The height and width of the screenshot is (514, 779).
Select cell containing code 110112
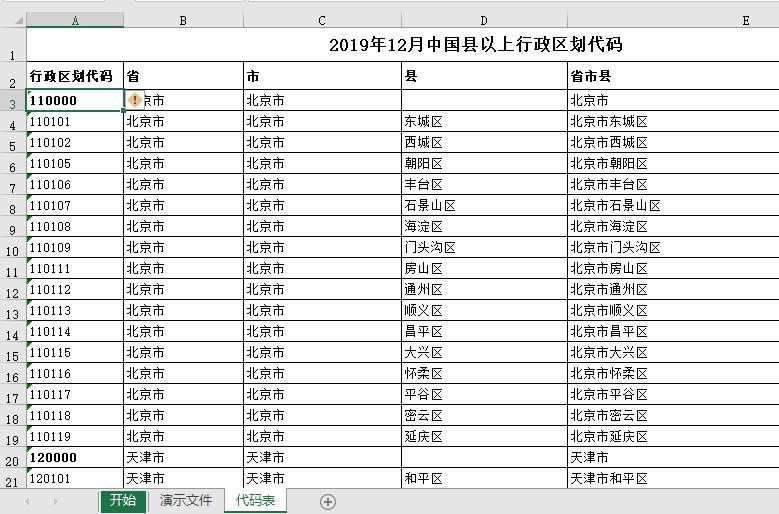75,290
